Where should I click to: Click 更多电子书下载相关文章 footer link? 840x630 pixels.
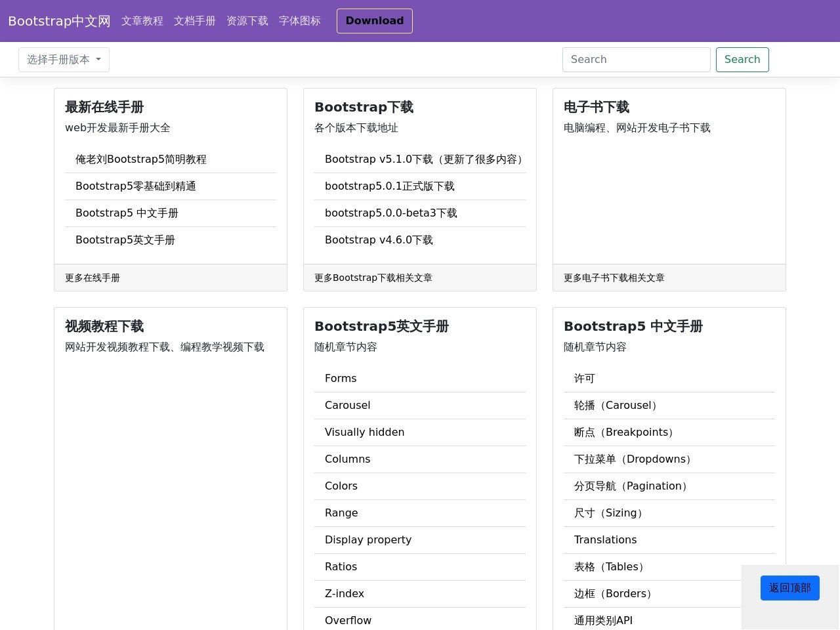pos(614,278)
